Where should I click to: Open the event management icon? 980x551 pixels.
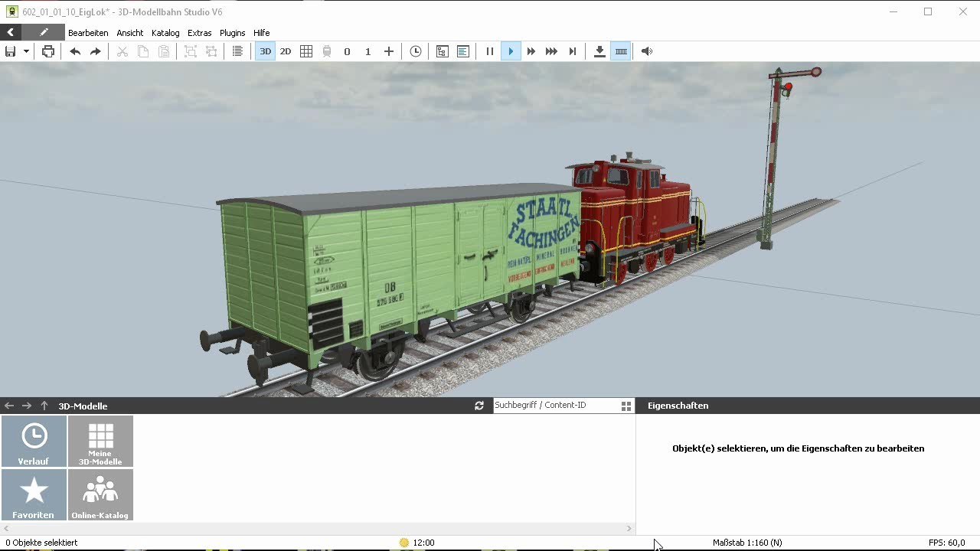443,51
